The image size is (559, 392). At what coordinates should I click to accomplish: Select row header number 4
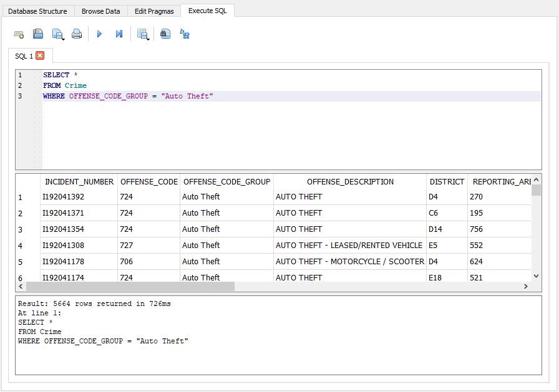(28, 246)
